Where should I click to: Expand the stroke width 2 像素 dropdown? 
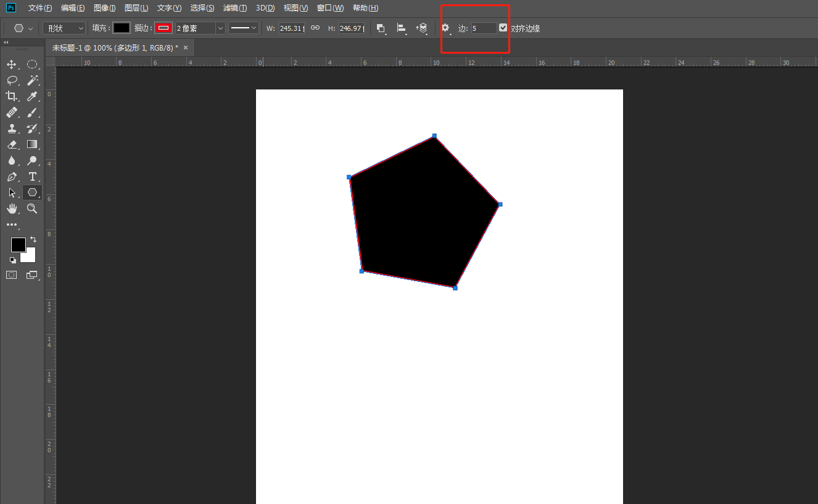tap(220, 28)
